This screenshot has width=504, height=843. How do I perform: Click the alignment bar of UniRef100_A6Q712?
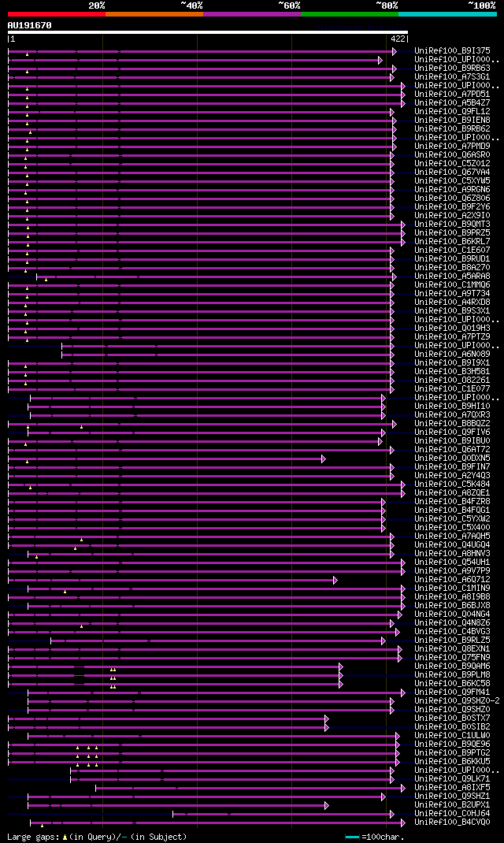tap(173, 580)
